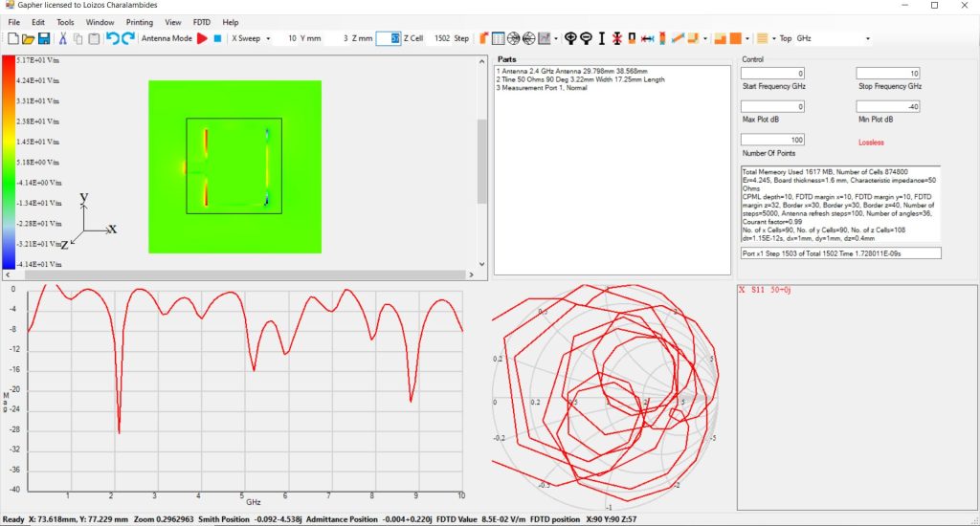
Task: Open the Printing menu
Action: point(139,21)
